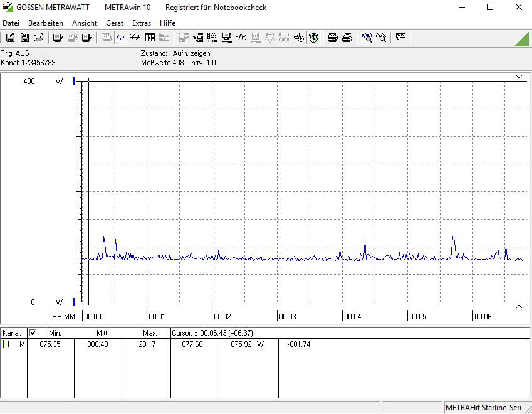This screenshot has height=414, width=532.
Task: Toggle the Kanal checkbox in the table header
Action: pyautogui.click(x=33, y=332)
